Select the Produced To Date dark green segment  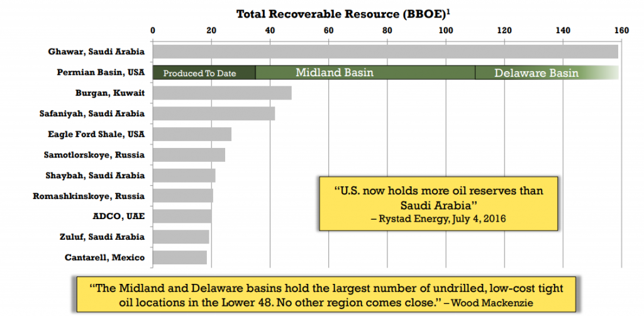tap(204, 72)
